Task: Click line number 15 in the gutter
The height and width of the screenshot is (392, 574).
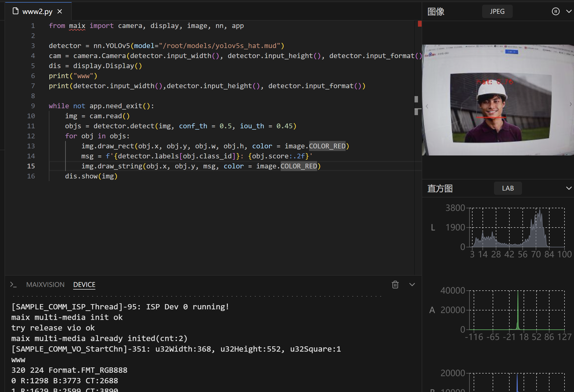Action: pyautogui.click(x=31, y=166)
